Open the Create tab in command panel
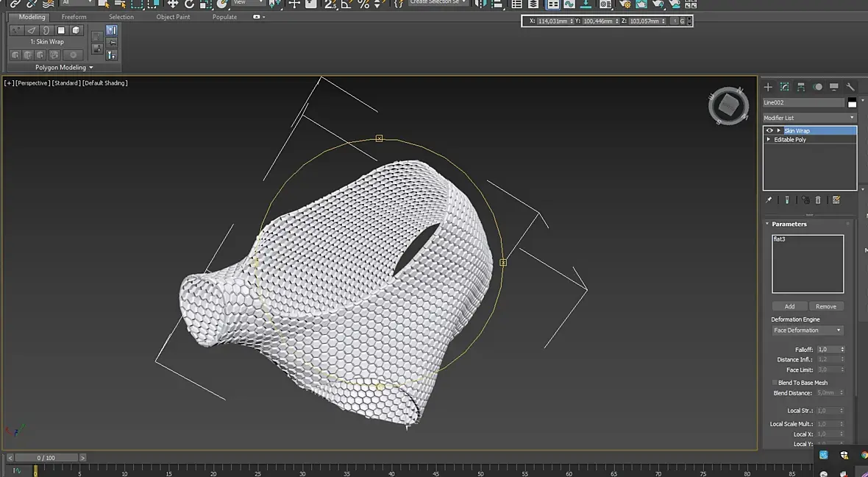 [x=769, y=87]
